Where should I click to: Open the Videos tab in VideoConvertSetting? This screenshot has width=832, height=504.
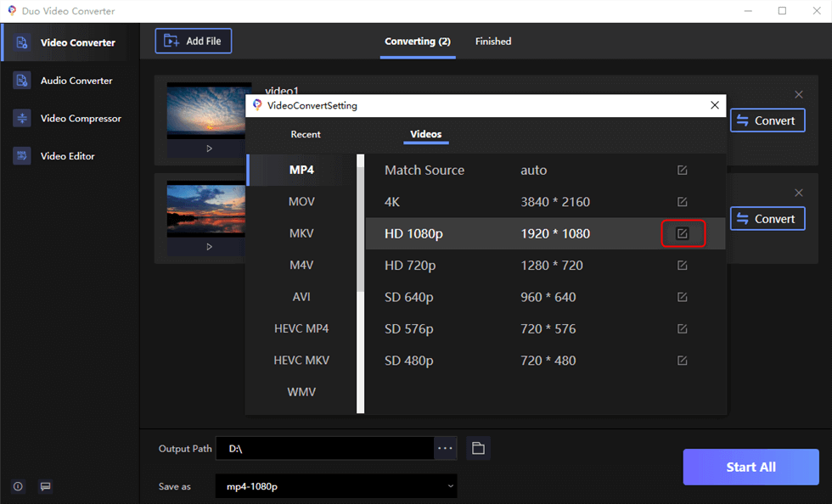point(425,134)
